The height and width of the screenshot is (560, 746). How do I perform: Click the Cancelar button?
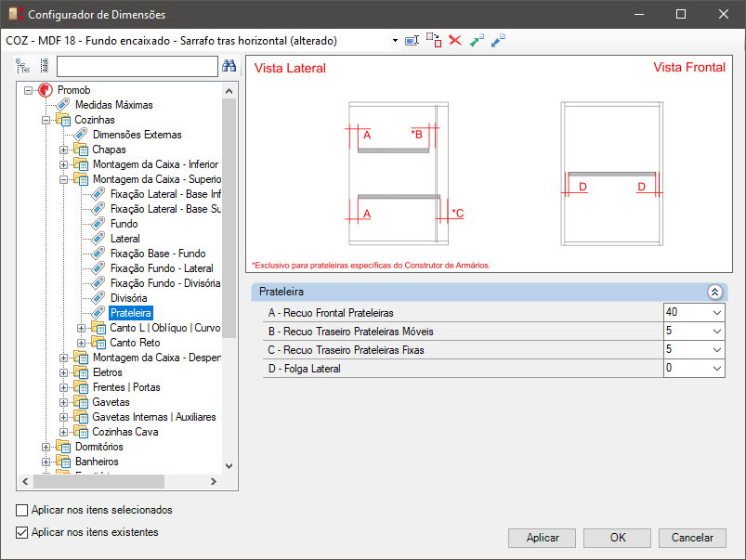(692, 538)
